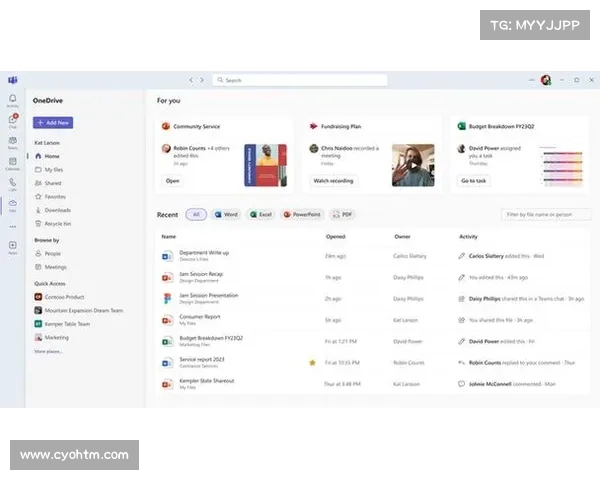Click the Add New button
Viewport: 600px width, 480px height.
(52, 123)
